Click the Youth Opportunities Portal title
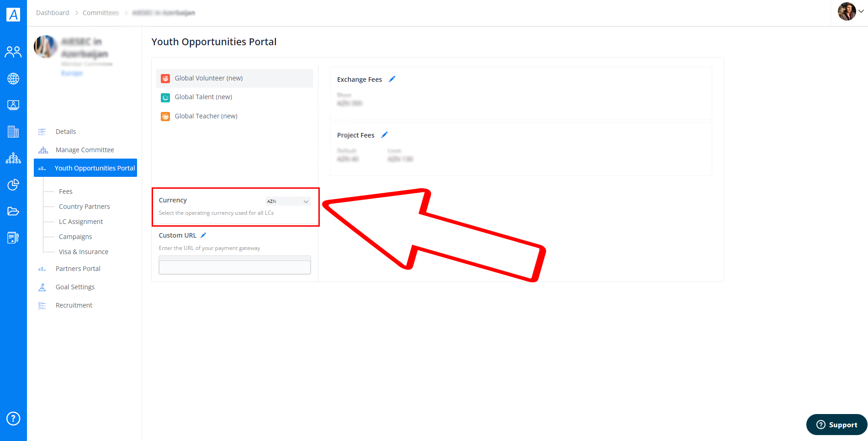Viewport: 868px width, 441px height. click(214, 42)
